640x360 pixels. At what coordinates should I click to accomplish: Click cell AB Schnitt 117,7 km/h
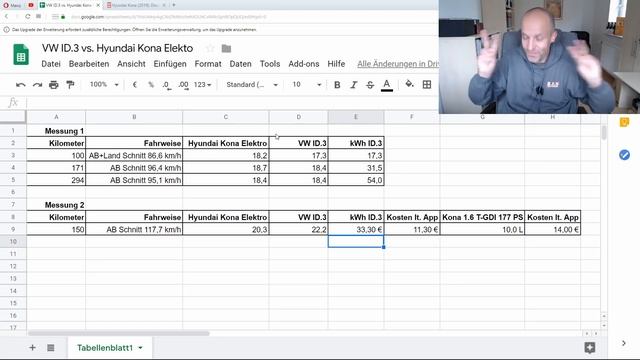click(x=134, y=229)
